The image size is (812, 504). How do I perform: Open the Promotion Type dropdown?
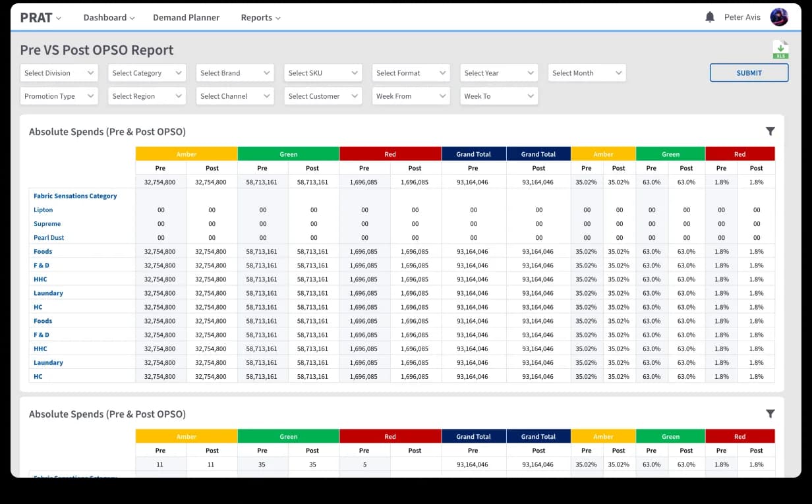(x=59, y=96)
